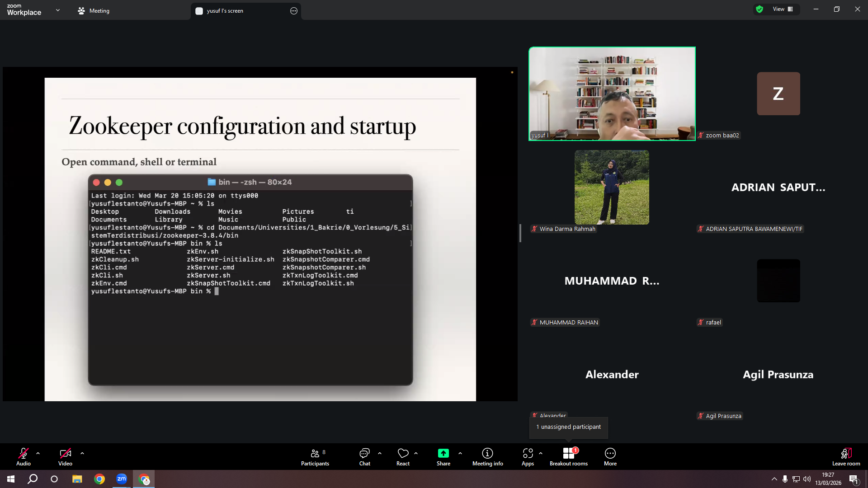Open options on yusuf I's screen tab
868x488 pixels.
tap(294, 11)
